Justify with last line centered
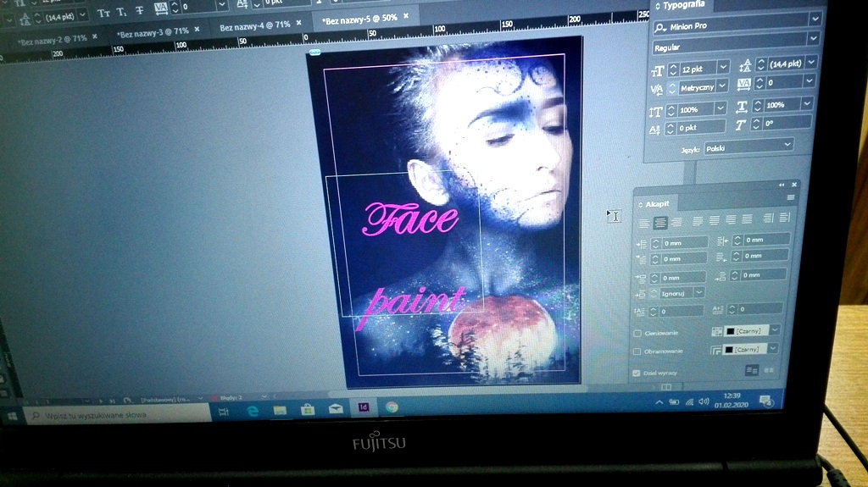The image size is (868, 487). (714, 221)
